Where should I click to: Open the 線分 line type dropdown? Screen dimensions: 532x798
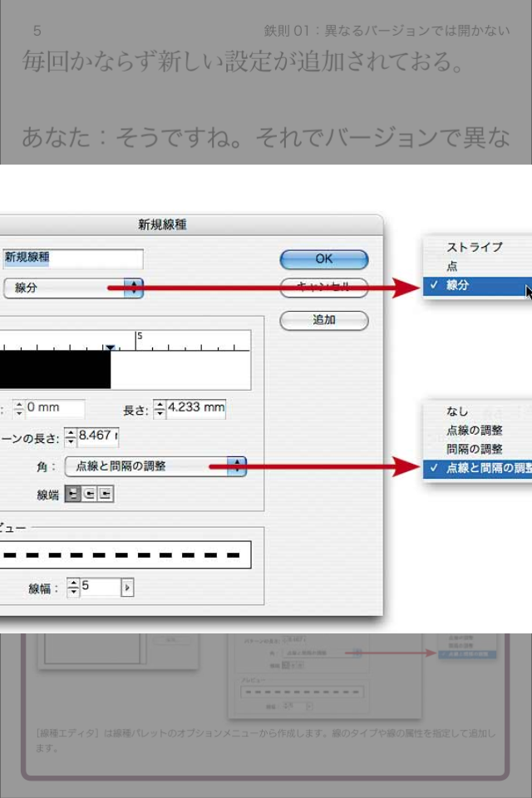pos(73,288)
